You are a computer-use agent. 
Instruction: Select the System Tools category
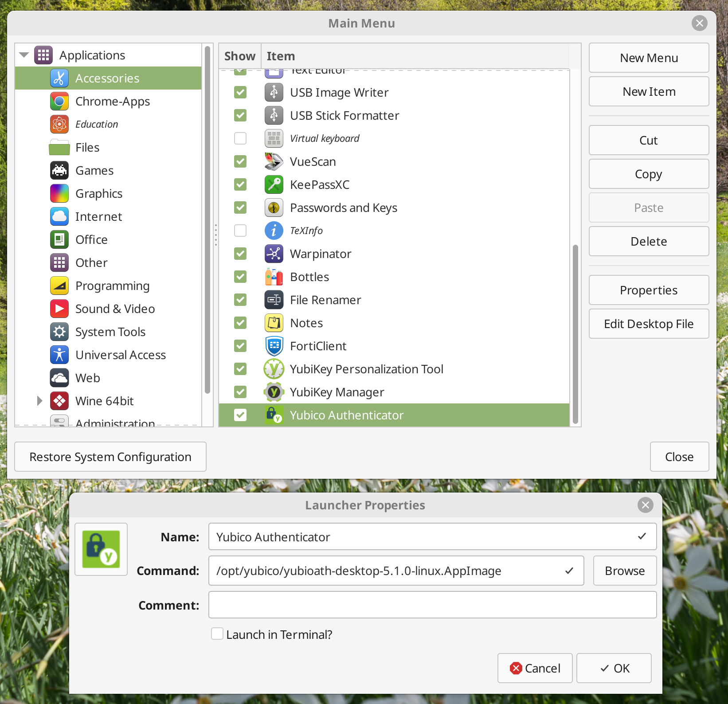pos(110,332)
